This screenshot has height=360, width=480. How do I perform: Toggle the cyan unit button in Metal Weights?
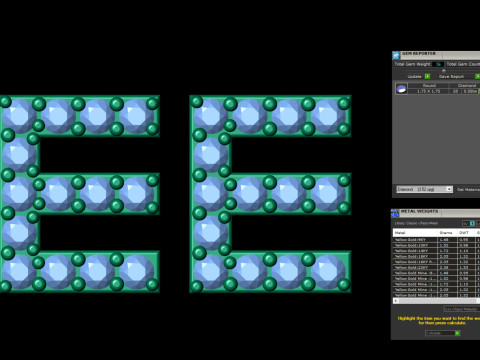click(472, 223)
